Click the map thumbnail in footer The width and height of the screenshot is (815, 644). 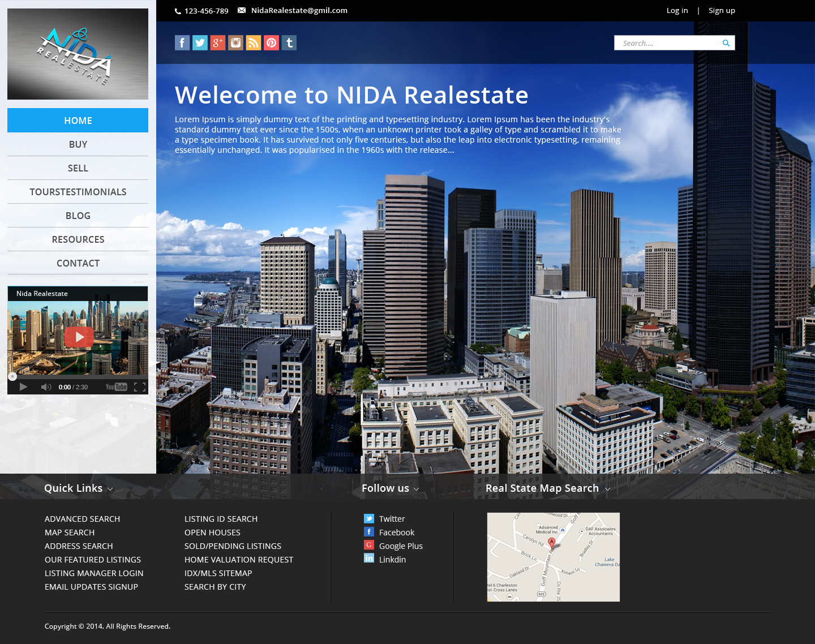[x=553, y=557]
